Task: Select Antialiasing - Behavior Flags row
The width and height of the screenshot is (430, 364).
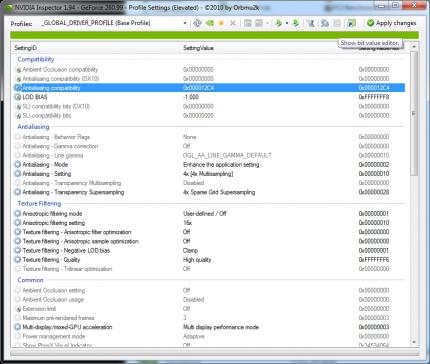Action: [209, 137]
